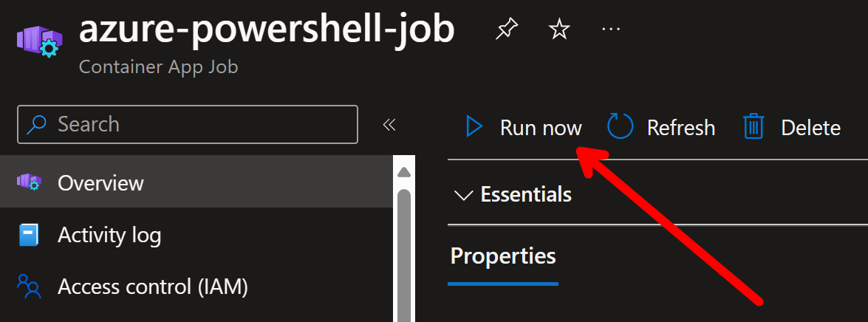This screenshot has width=868, height=322.
Task: Click the Delete trash can icon
Action: coord(753,127)
